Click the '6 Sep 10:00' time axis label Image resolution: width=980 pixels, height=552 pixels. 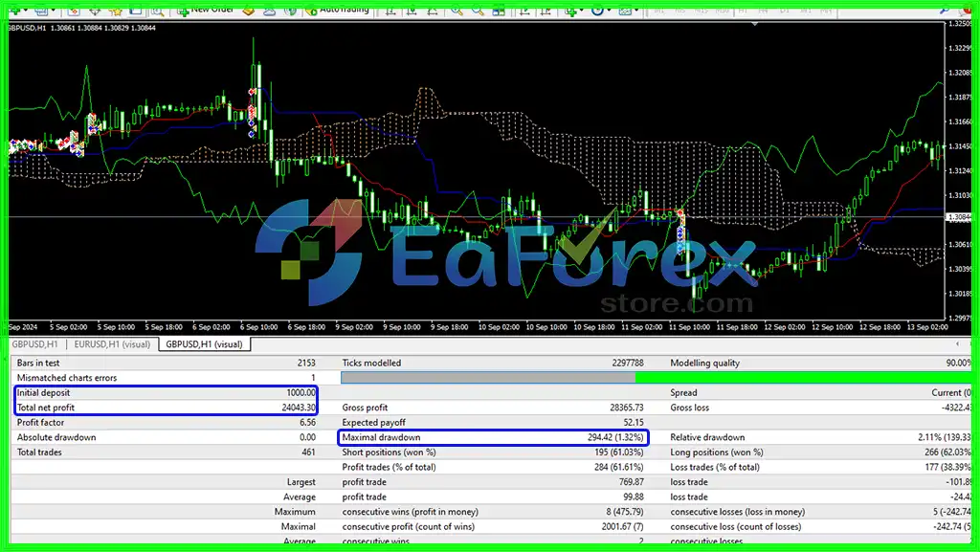click(258, 327)
